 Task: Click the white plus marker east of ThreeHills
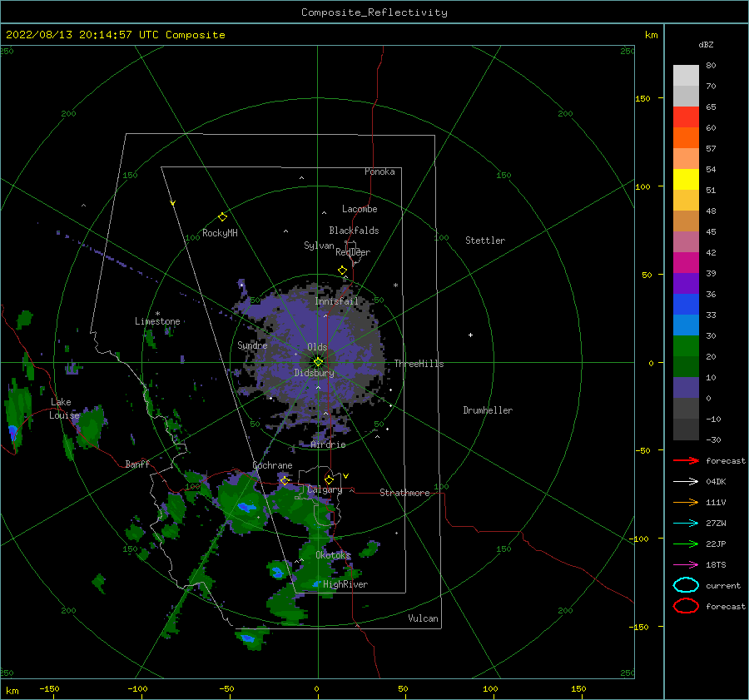click(x=470, y=335)
